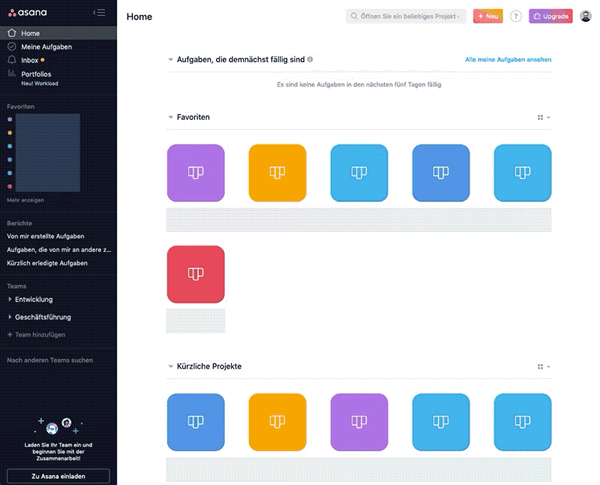Open the purple project tile in Kürzliche Projekte
Image resolution: width=600 pixels, height=485 pixels.
click(359, 422)
